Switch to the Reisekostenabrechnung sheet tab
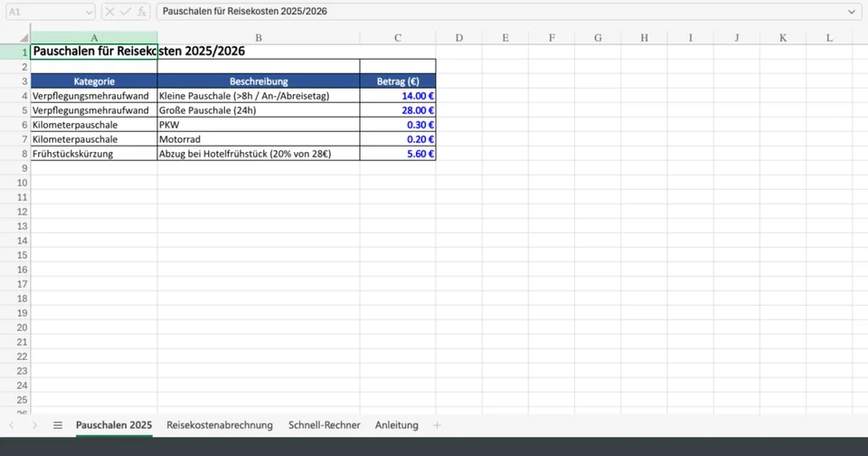Image resolution: width=868 pixels, height=456 pixels. pyautogui.click(x=220, y=425)
